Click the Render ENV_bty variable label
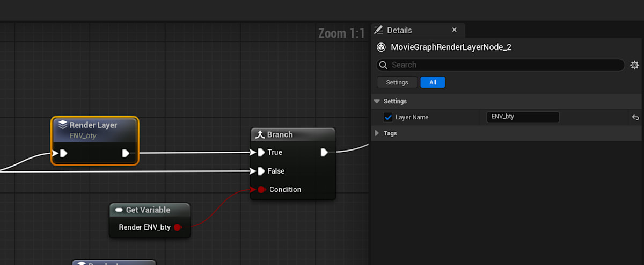This screenshot has height=265, width=644. point(144,227)
